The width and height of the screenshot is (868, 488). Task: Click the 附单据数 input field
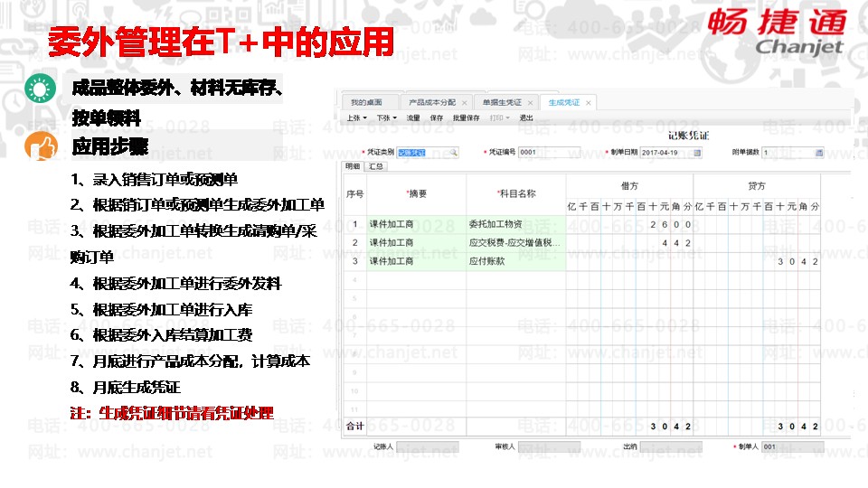point(793,152)
